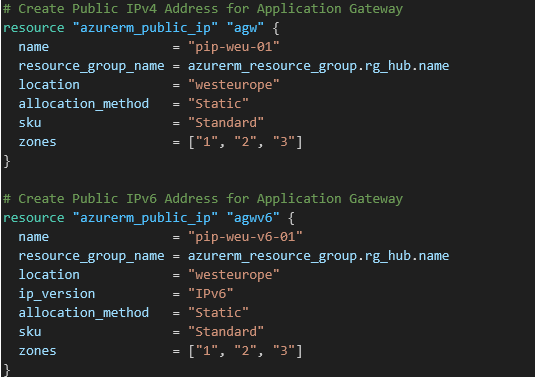
Task: Click opening brace after "agwv6"
Action: [x=291, y=218]
